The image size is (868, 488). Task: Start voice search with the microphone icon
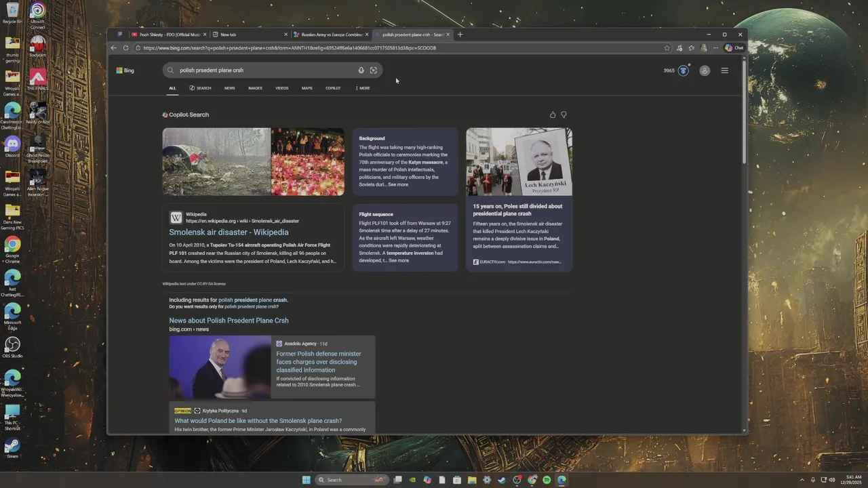pyautogui.click(x=361, y=70)
